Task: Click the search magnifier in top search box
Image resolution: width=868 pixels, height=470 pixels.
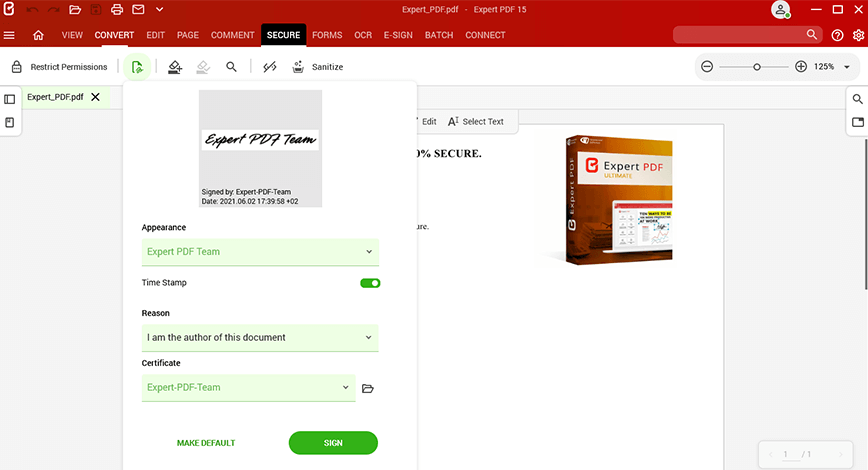Action: coord(812,34)
